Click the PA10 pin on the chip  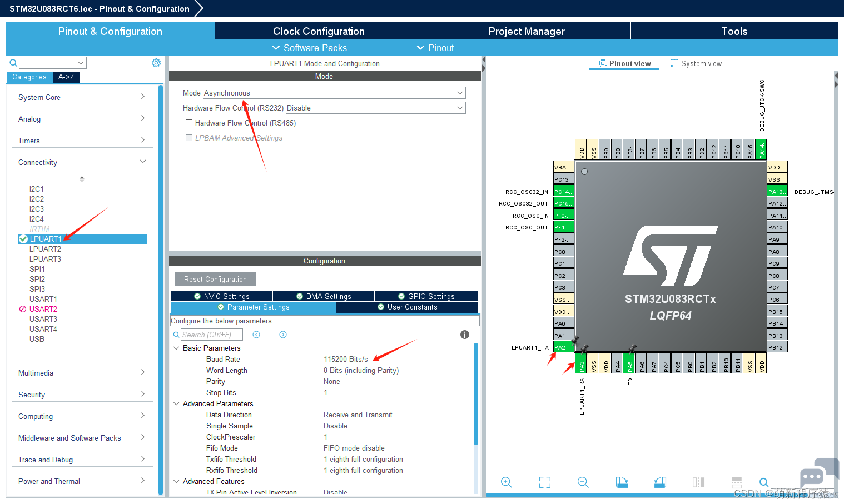click(x=777, y=227)
